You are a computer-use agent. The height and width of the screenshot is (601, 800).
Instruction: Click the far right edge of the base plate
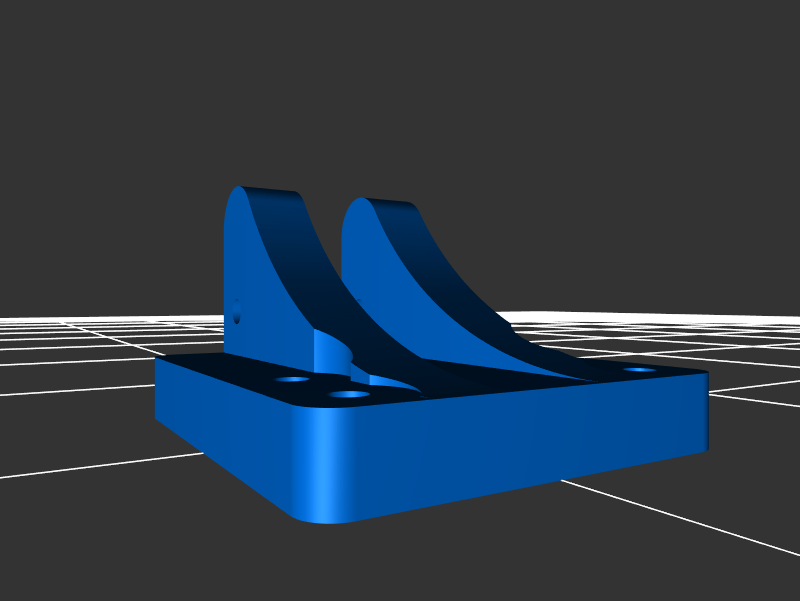[x=706, y=410]
